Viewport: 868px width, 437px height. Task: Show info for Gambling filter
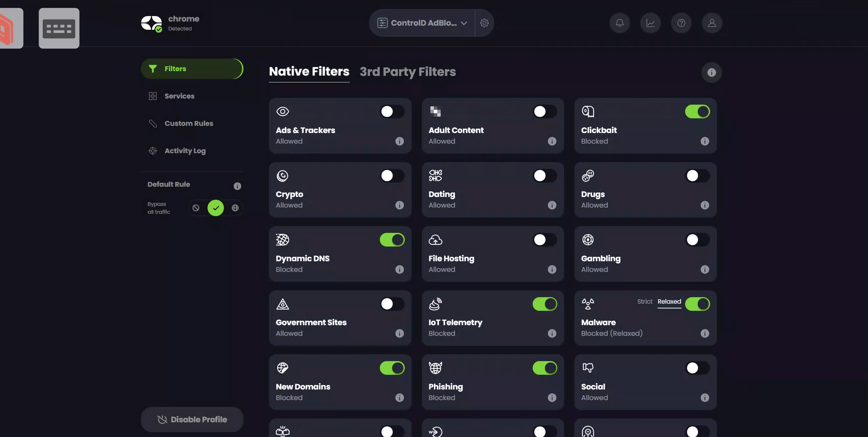[x=705, y=269]
